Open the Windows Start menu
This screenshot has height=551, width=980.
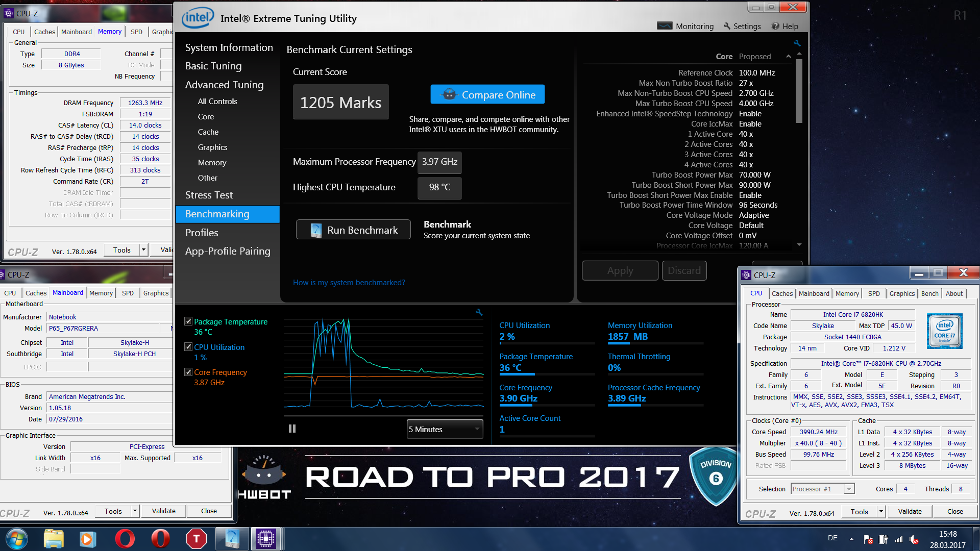pyautogui.click(x=16, y=539)
